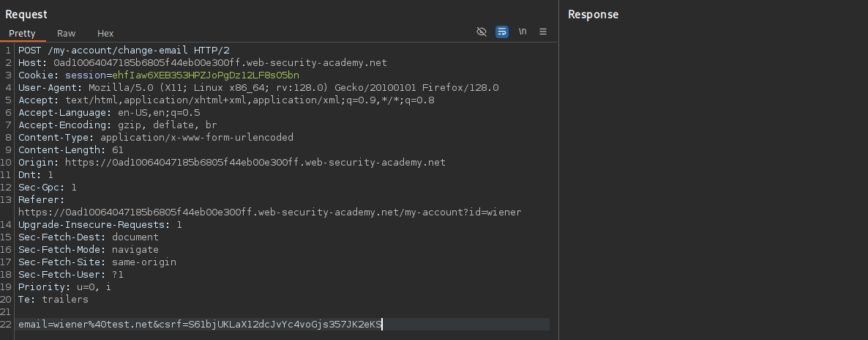Click the Response panel title
The width and height of the screenshot is (868, 340).
tap(593, 15)
